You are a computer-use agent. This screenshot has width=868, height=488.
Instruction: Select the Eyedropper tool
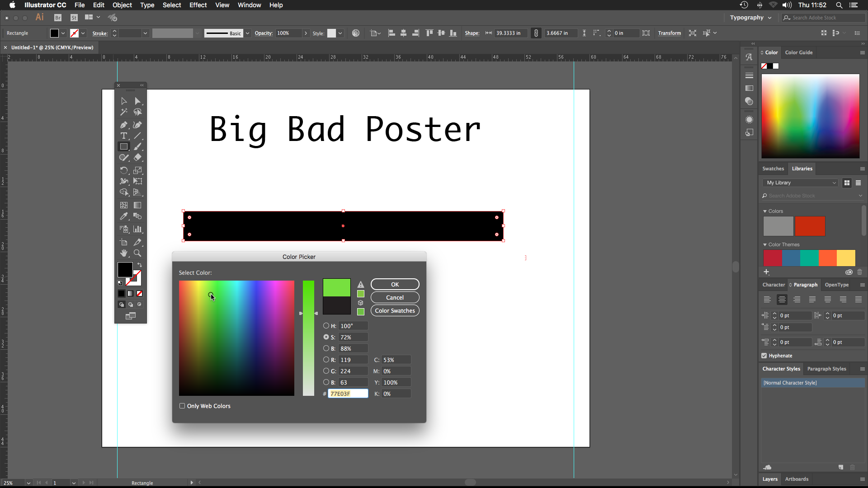coord(123,216)
